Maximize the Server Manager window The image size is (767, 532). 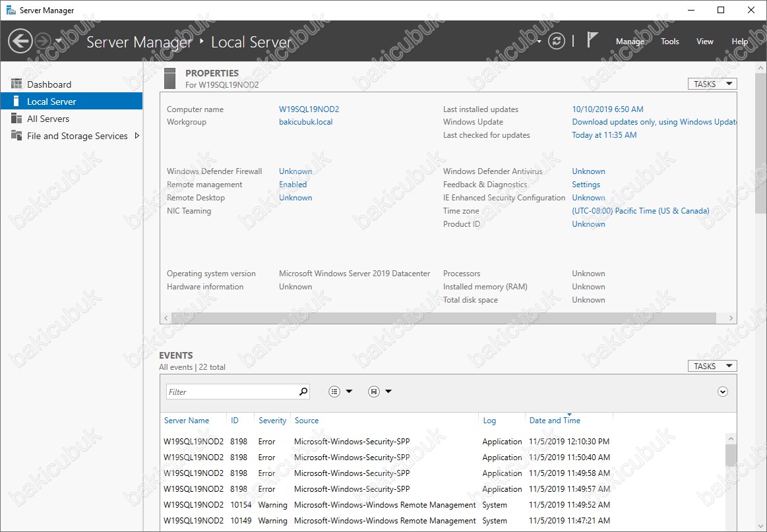[x=721, y=10]
